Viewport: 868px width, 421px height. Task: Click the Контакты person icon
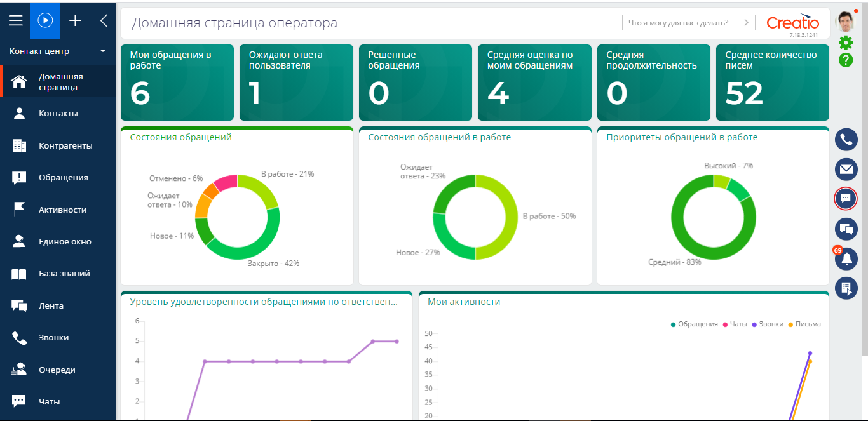pyautogui.click(x=19, y=114)
